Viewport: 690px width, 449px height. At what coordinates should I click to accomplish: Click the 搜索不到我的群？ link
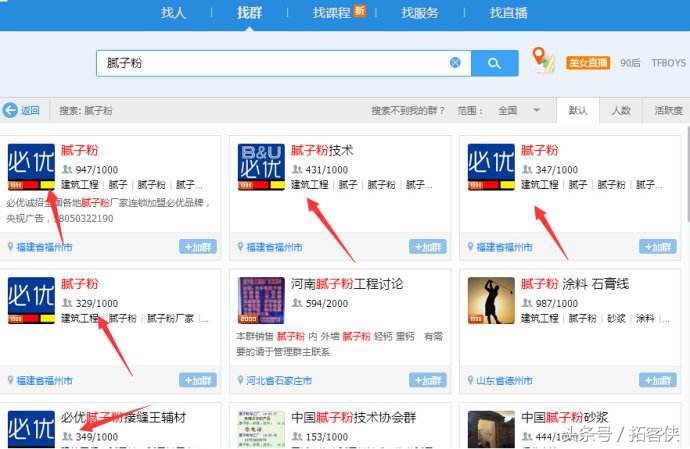408,110
